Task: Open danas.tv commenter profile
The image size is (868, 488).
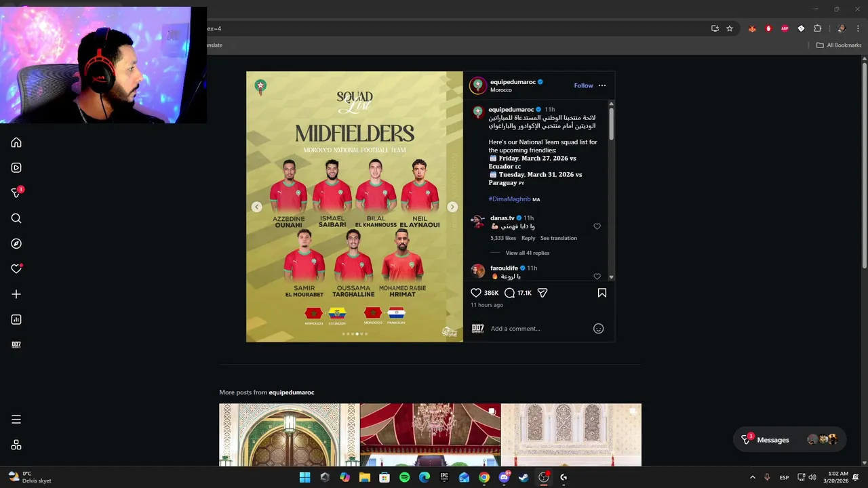Action: 502,218
